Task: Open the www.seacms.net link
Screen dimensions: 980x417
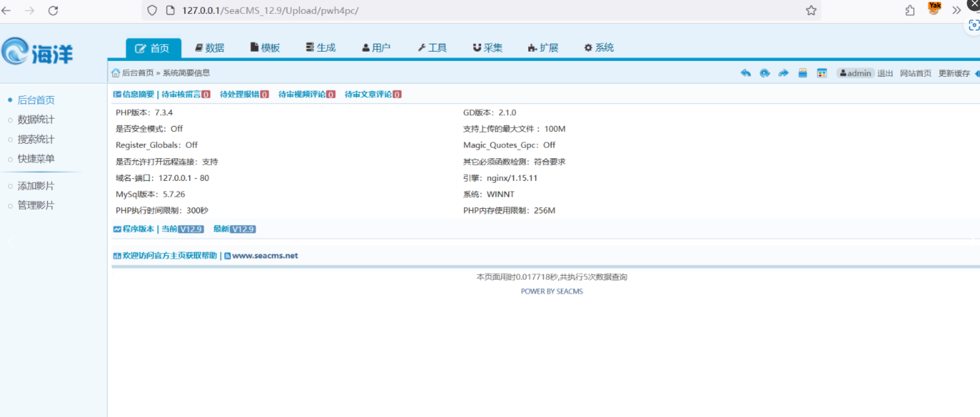Action: 265,256
